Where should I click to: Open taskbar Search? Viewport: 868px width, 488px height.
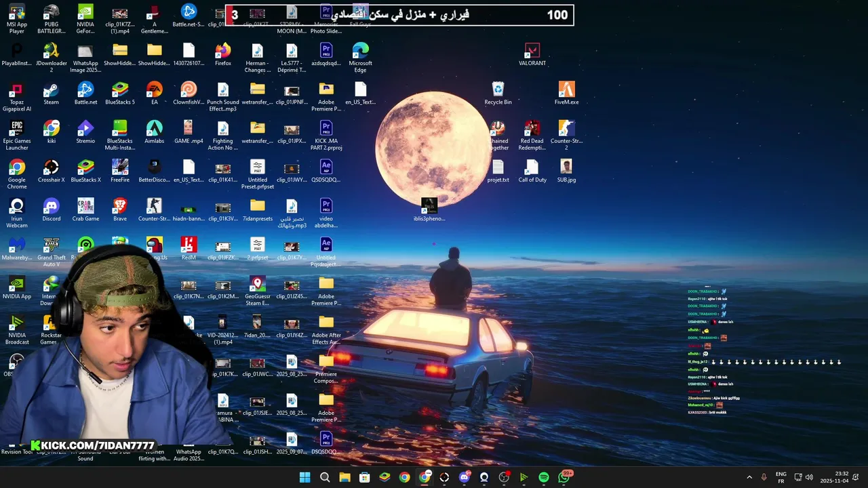[325, 477]
